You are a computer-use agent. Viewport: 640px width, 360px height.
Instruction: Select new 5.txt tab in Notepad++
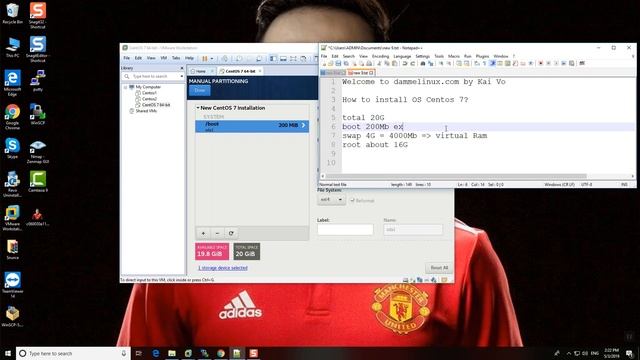coord(360,73)
